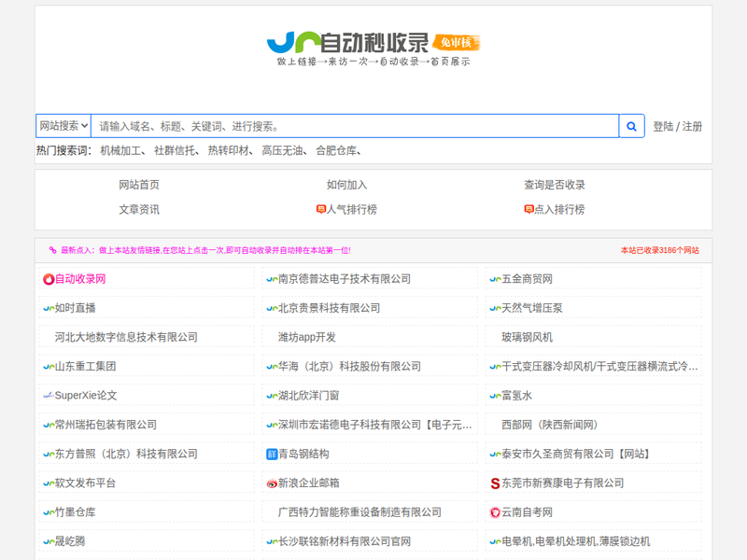The image size is (747, 560).
Task: Click the favicon beside 天然气增压泵
Action: coord(495,309)
